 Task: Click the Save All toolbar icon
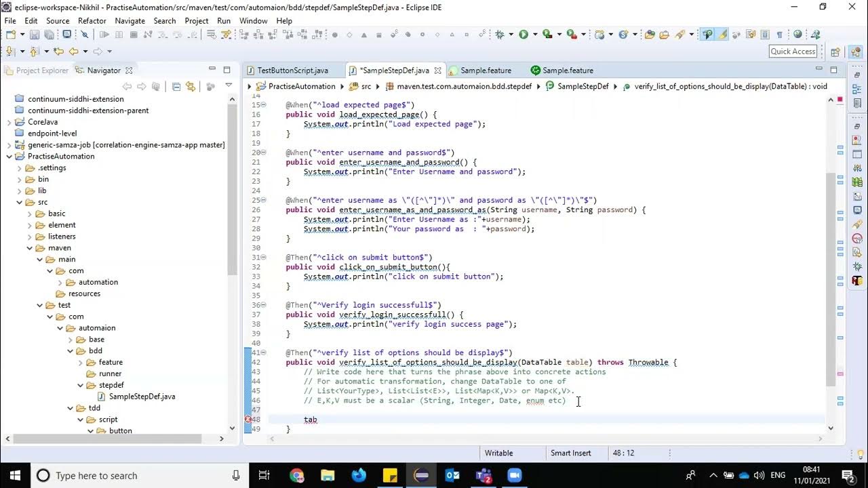[49, 35]
